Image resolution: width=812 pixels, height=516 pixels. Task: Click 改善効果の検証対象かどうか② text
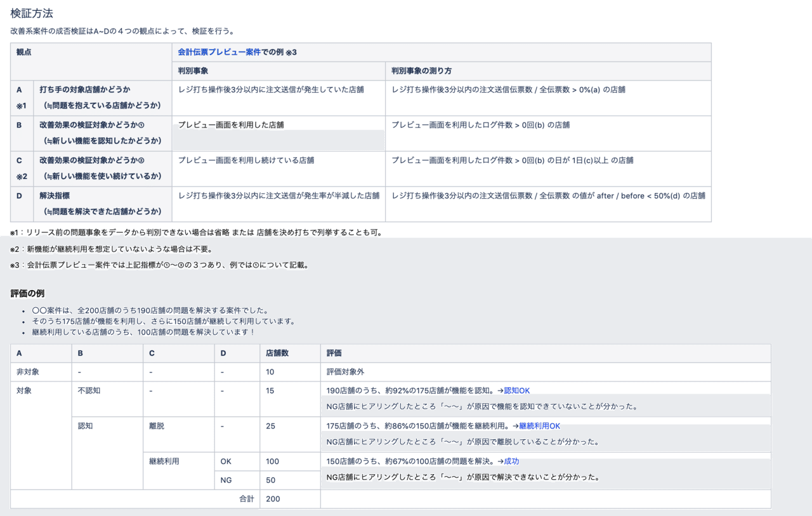tap(92, 161)
